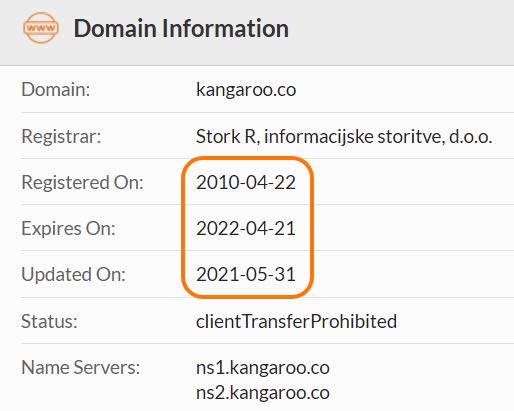
Task: Click the ns1.kangaroo.co name server
Action: click(263, 368)
